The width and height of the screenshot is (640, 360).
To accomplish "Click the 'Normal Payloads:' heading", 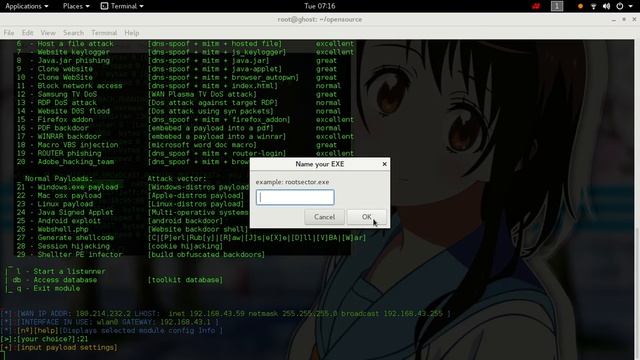I will point(59,179).
